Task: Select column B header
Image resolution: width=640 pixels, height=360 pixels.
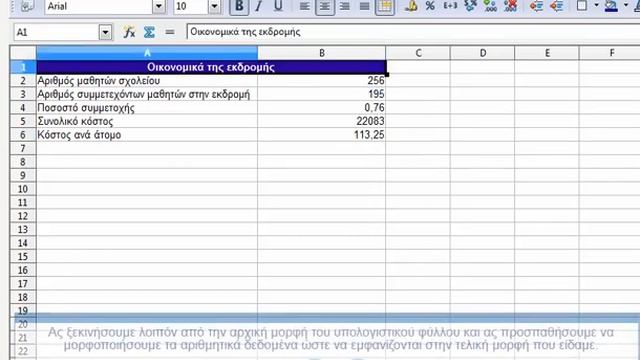Action: pyautogui.click(x=322, y=53)
